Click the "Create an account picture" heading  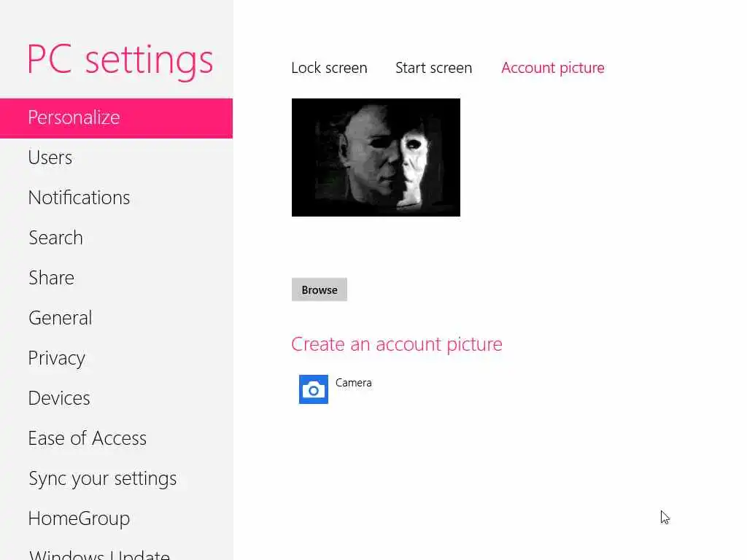pyautogui.click(x=396, y=344)
